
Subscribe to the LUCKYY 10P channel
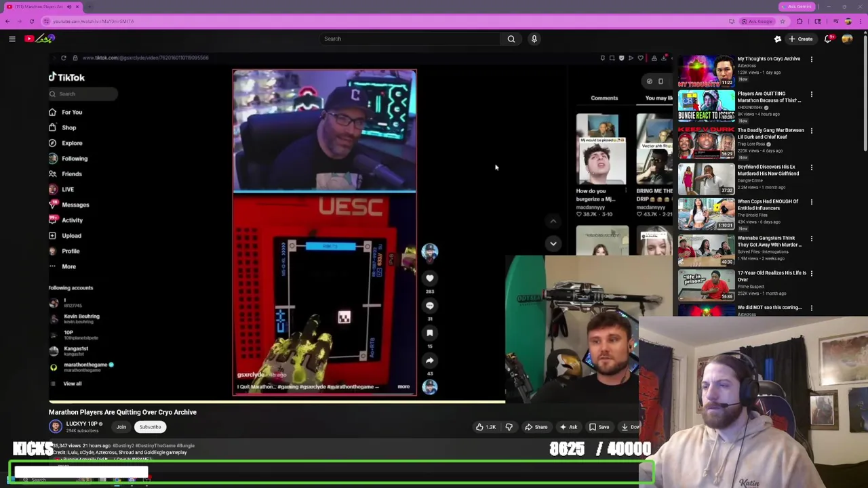[151, 427]
